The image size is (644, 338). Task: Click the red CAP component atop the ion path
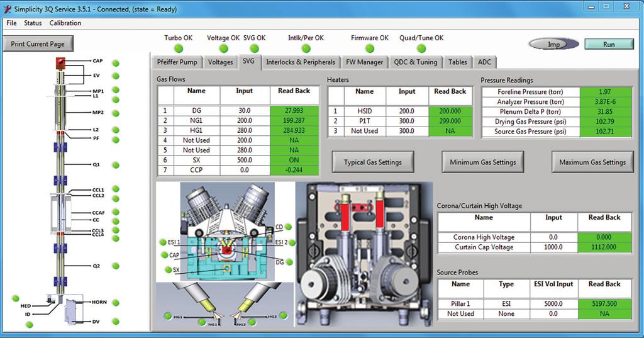coord(60,62)
